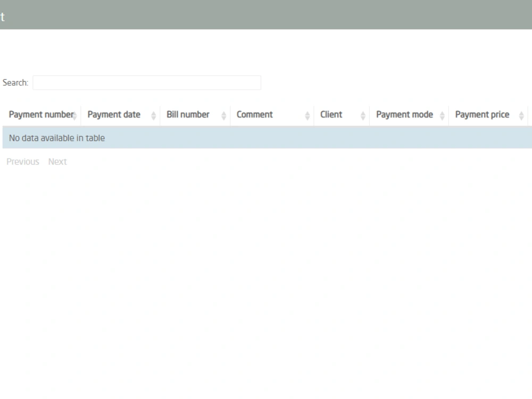
Task: Select the 'No data available in table' row
Action: [268, 138]
